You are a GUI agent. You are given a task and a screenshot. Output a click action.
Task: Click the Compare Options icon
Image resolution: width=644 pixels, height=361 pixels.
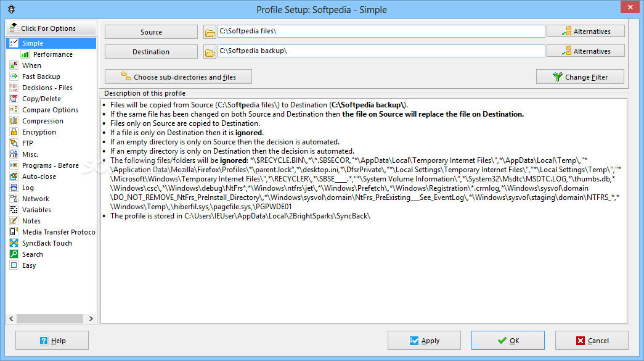[14, 109]
